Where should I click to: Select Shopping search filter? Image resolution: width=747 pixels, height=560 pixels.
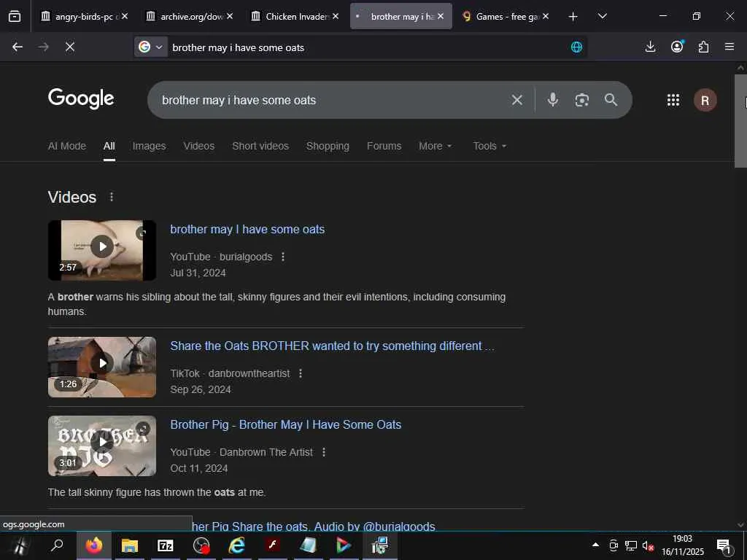point(328,146)
